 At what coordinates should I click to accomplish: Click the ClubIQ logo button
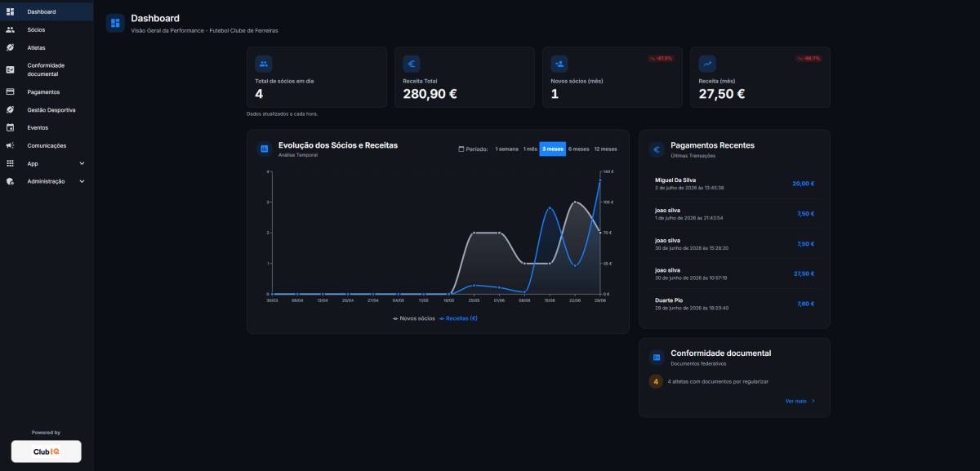coord(47,451)
